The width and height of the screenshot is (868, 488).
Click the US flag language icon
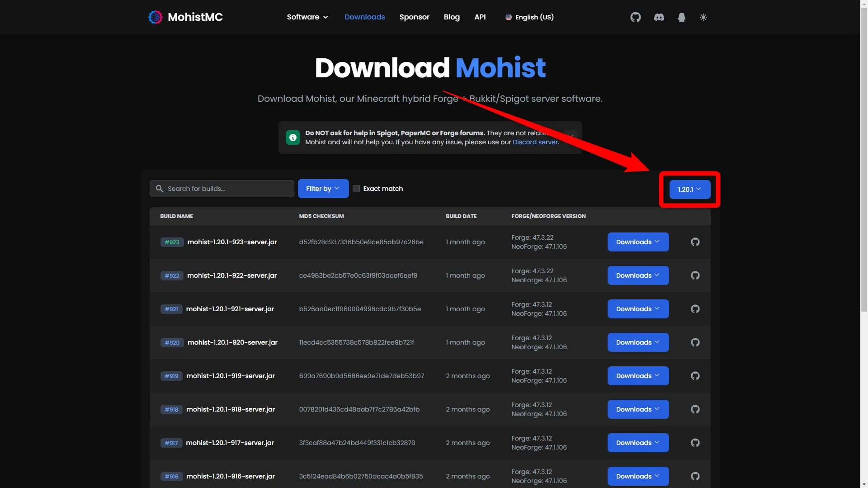509,17
